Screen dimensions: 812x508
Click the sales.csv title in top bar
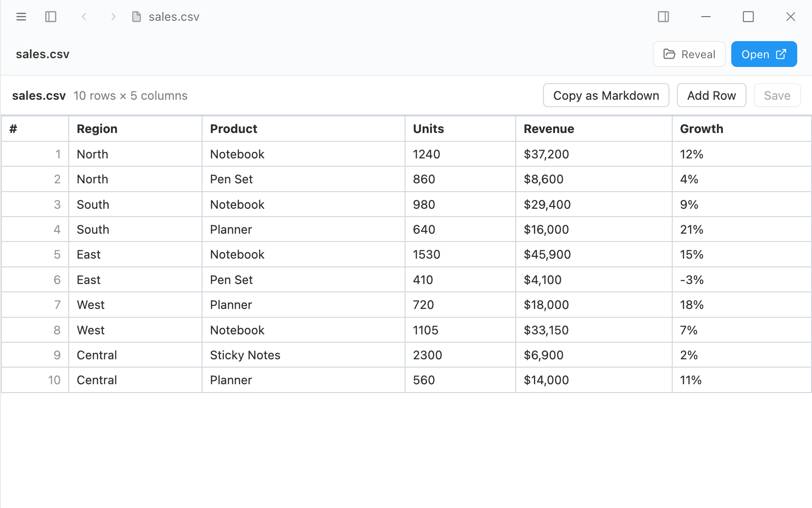click(174, 17)
